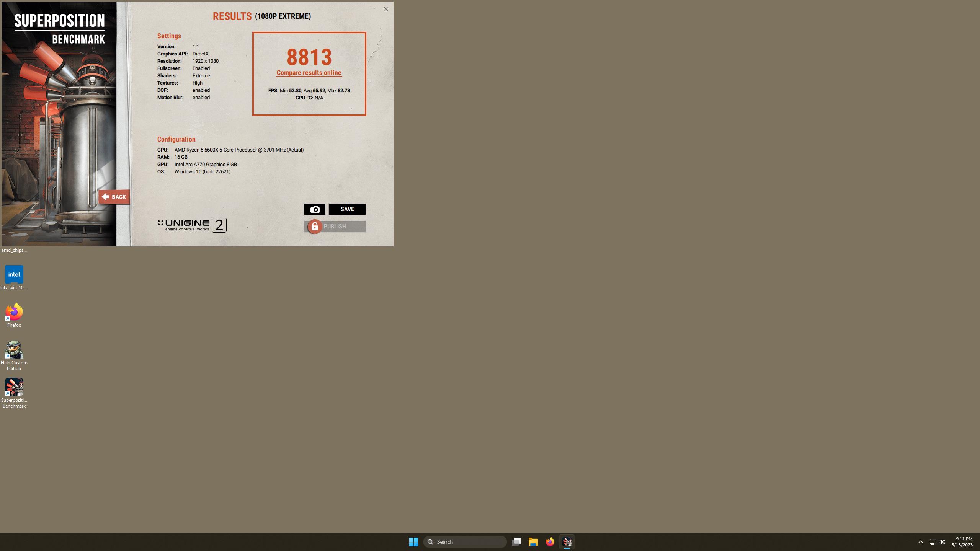Open volume control tray icon
The height and width of the screenshot is (551, 980).
tap(942, 542)
